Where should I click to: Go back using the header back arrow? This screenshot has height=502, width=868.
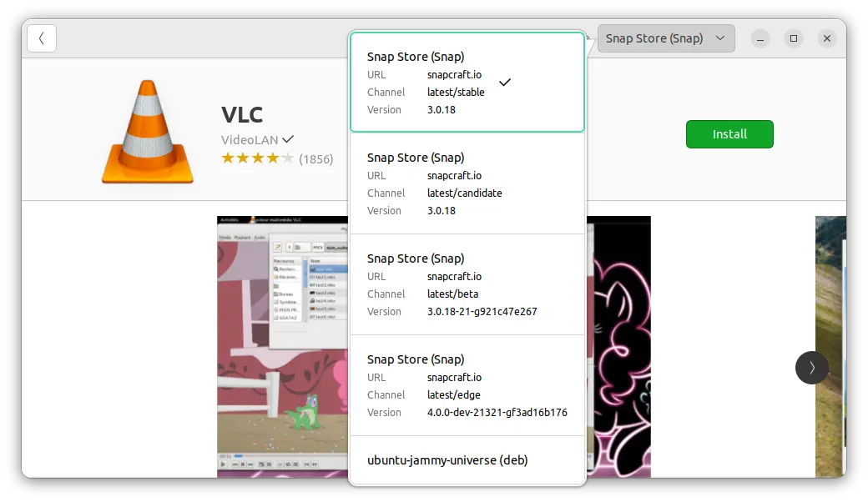pos(42,38)
